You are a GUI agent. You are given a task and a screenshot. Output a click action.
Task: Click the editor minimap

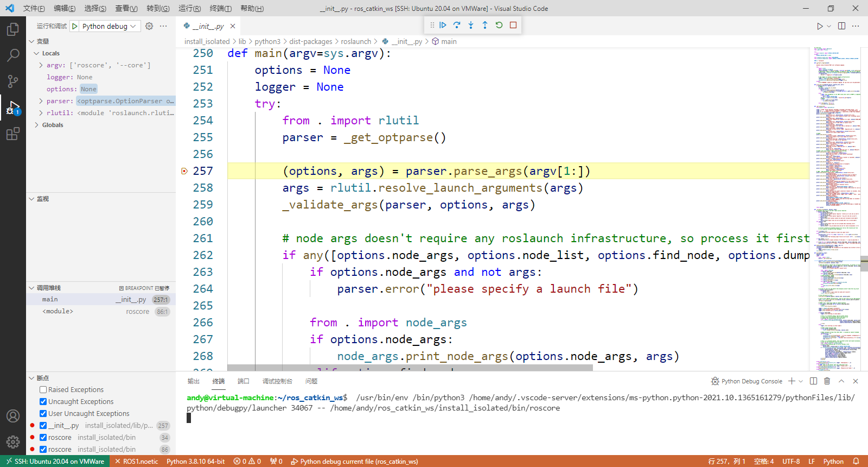click(838, 209)
